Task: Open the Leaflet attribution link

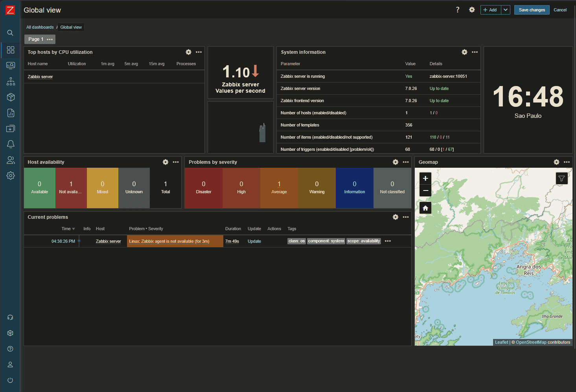Action: pyautogui.click(x=501, y=342)
